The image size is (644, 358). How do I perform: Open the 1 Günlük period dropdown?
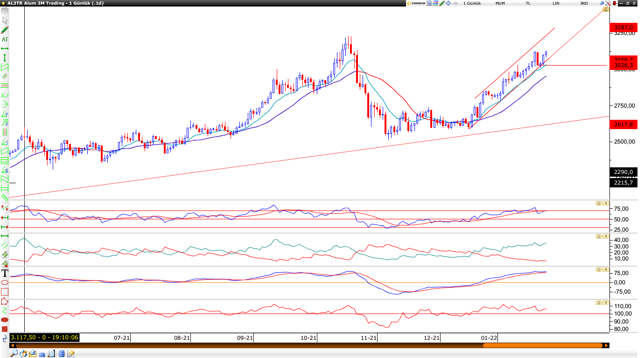472,3
